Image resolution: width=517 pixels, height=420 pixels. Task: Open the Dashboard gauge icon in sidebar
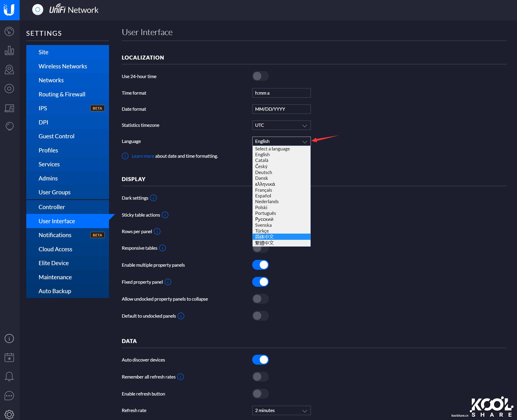tap(9, 32)
